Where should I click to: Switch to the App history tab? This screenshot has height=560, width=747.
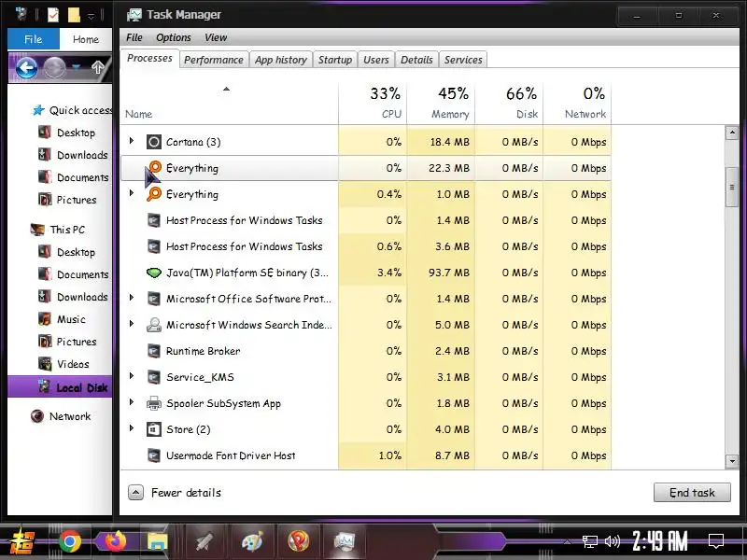281,60
